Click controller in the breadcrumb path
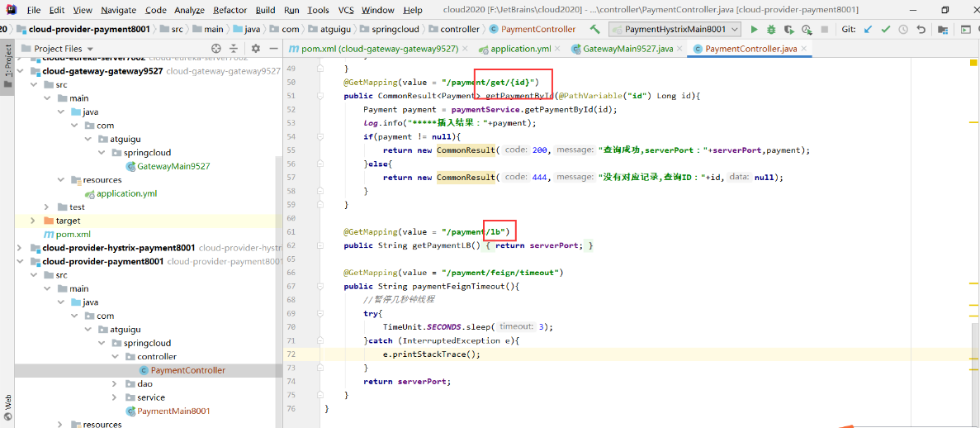 [x=460, y=29]
